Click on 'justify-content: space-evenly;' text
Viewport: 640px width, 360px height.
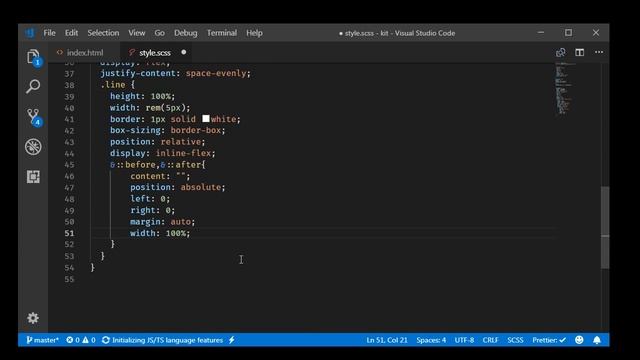click(x=176, y=73)
